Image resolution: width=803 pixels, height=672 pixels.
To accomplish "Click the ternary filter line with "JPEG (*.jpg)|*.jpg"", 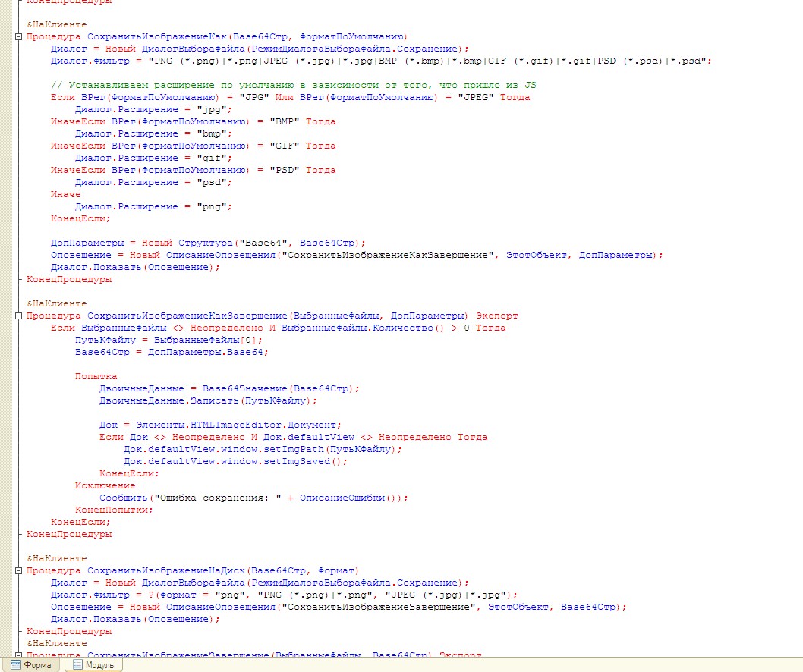I will coord(284,595).
